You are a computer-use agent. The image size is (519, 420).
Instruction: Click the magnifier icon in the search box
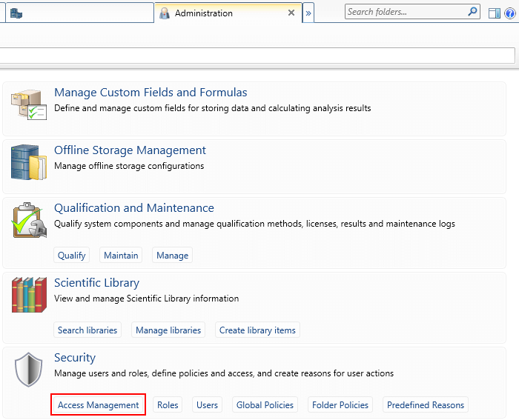coord(472,12)
